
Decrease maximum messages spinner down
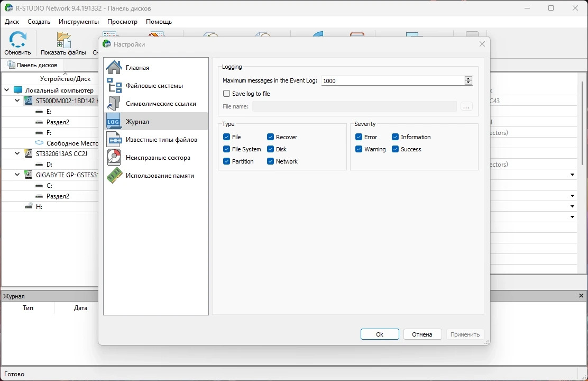point(468,83)
